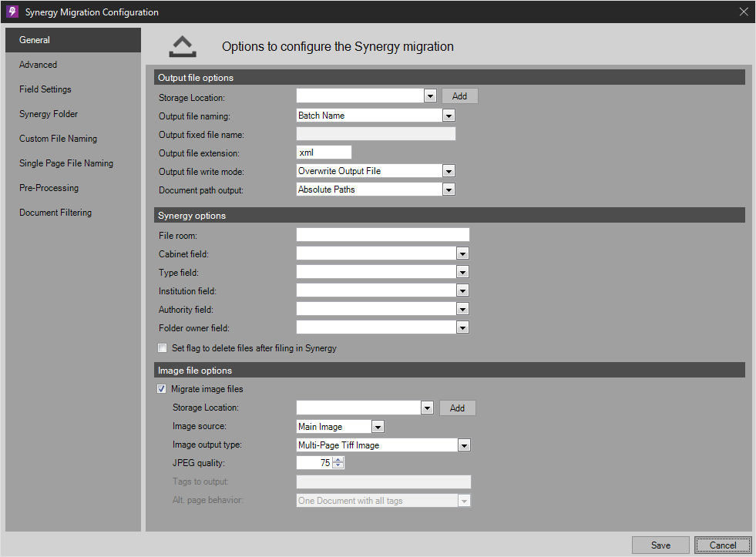
Task: Cancel the configuration dialog
Action: coord(723,545)
